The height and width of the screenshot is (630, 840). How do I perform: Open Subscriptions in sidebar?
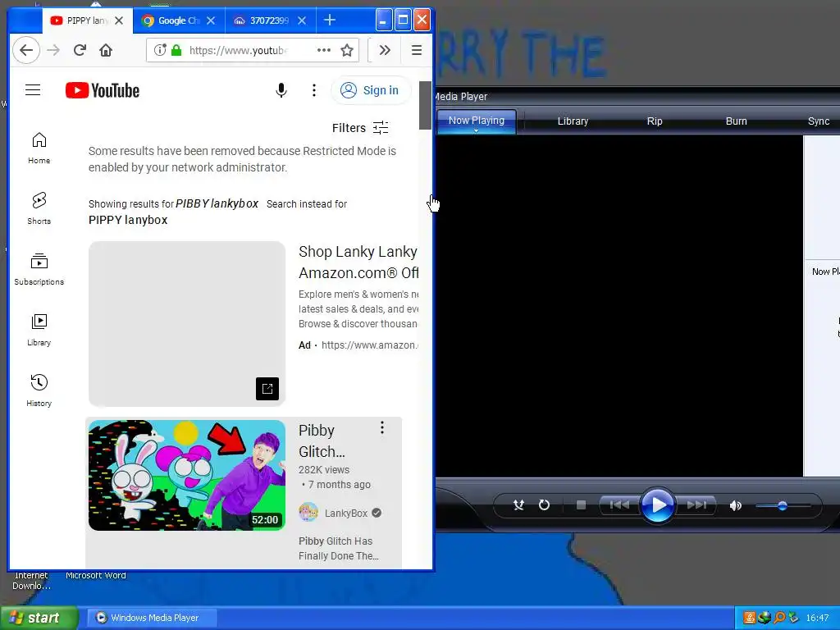pyautogui.click(x=39, y=269)
